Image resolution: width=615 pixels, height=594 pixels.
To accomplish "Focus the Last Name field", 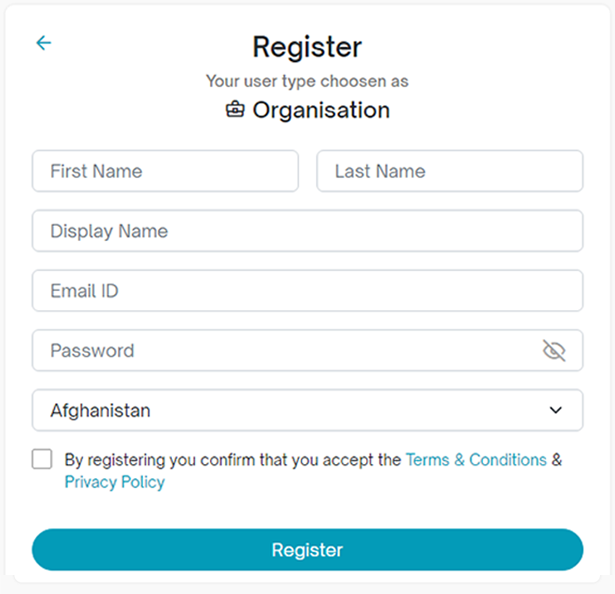I will [x=449, y=171].
